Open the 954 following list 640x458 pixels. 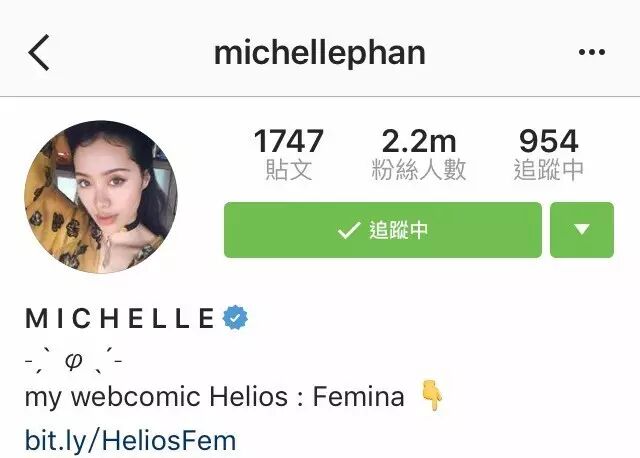point(549,141)
